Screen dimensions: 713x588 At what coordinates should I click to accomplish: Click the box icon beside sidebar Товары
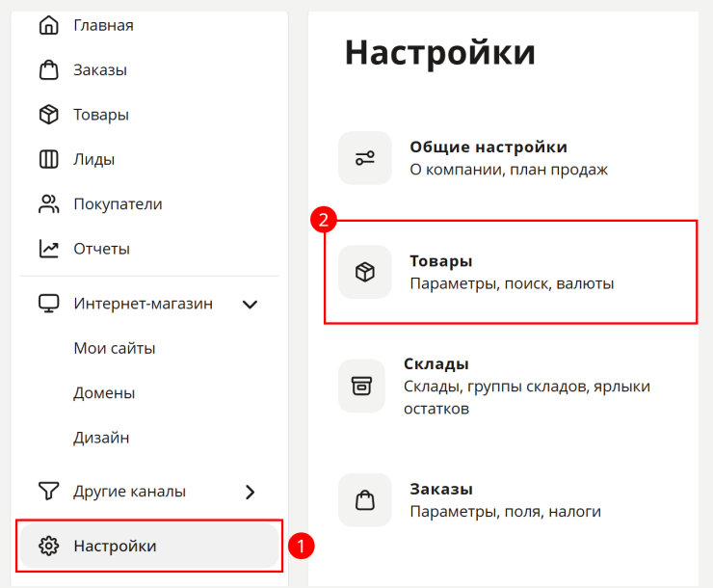click(48, 115)
